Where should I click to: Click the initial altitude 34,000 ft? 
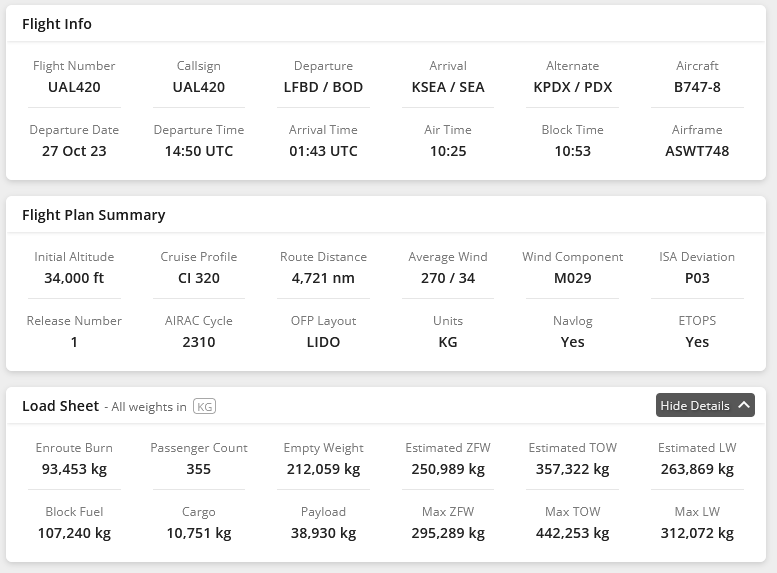[74, 278]
